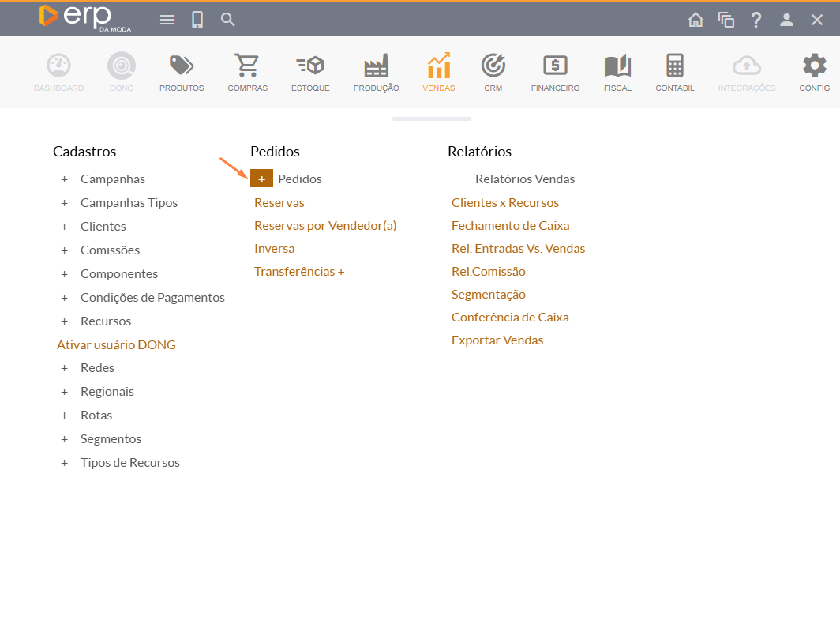Click the plus beside Condições de Pagamentos
Image resolution: width=840 pixels, height=643 pixels.
pyautogui.click(x=65, y=298)
